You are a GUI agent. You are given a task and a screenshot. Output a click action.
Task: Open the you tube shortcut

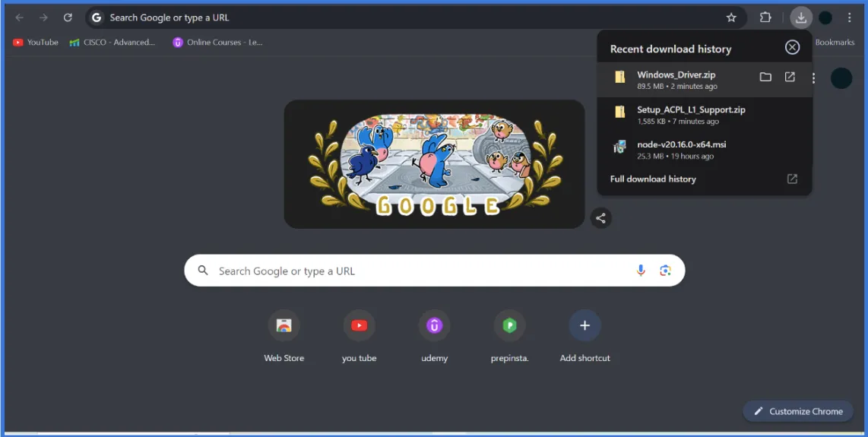[x=360, y=337]
